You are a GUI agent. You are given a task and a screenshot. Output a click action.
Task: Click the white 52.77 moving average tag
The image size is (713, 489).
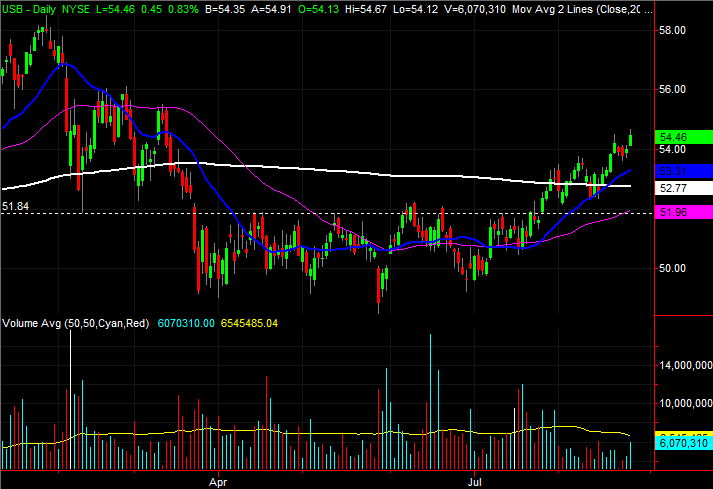(683, 188)
